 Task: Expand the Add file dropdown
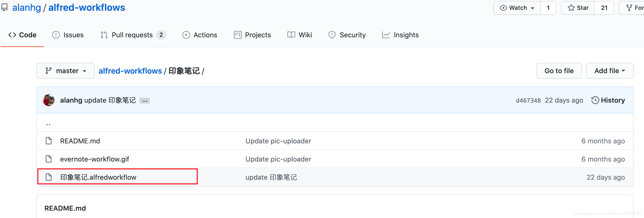click(610, 71)
